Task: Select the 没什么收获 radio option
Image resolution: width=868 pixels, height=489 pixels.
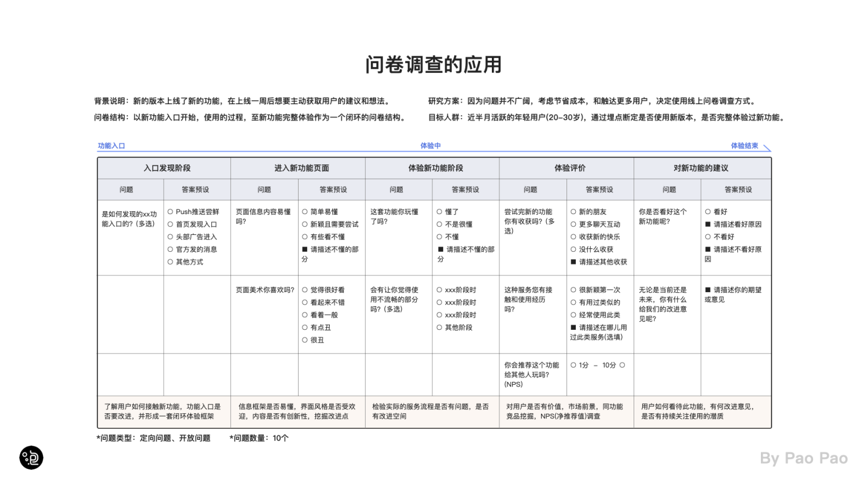Action: [x=573, y=249]
